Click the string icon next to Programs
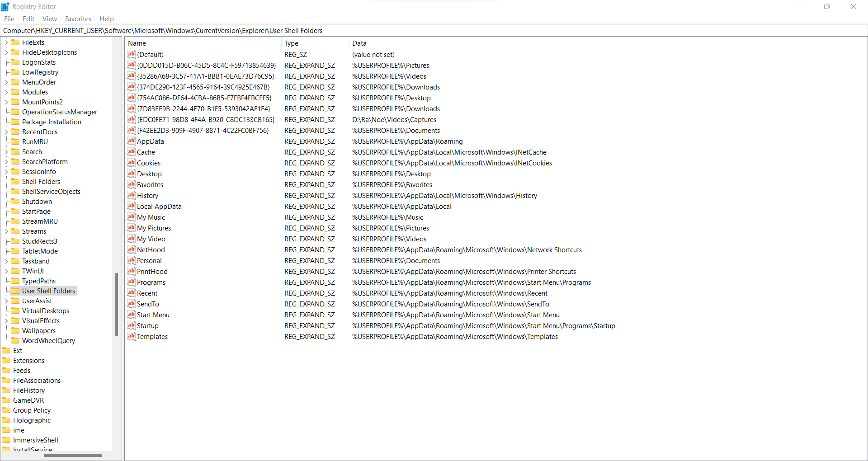 pyautogui.click(x=132, y=282)
